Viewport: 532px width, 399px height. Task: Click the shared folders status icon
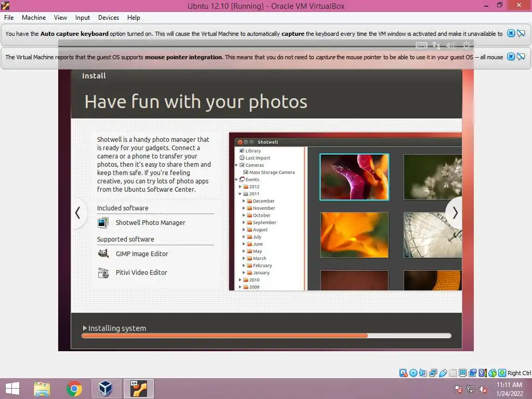click(x=453, y=373)
